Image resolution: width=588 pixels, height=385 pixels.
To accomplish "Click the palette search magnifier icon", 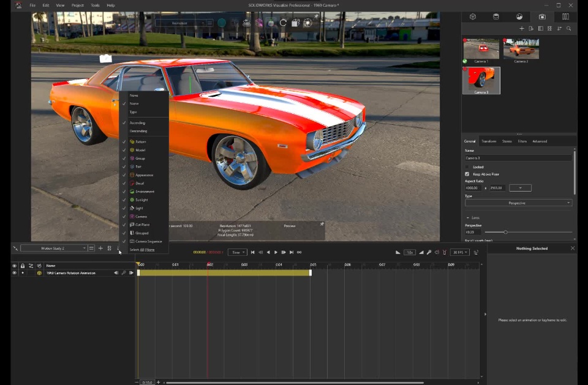I will tap(569, 29).
